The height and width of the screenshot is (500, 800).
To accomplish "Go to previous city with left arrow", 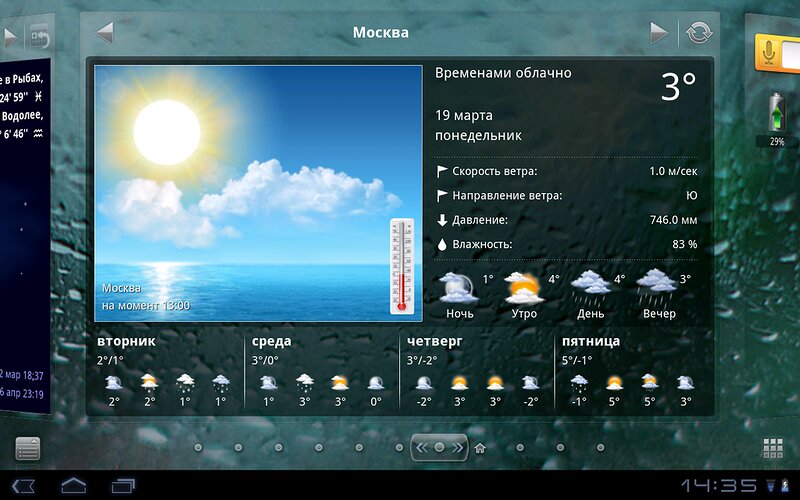I will 104,33.
